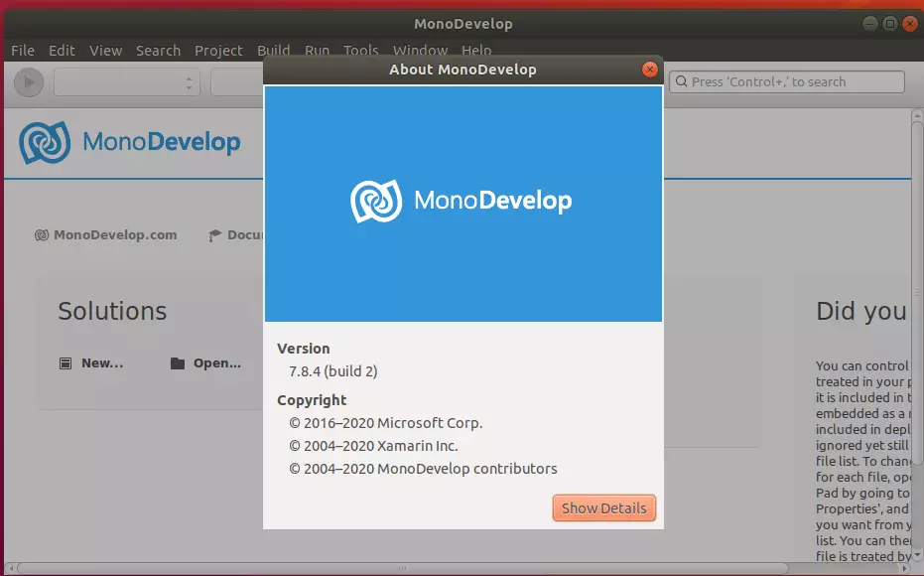Screen dimensions: 924x576
Task: Open the Build menu
Action: [x=274, y=50]
